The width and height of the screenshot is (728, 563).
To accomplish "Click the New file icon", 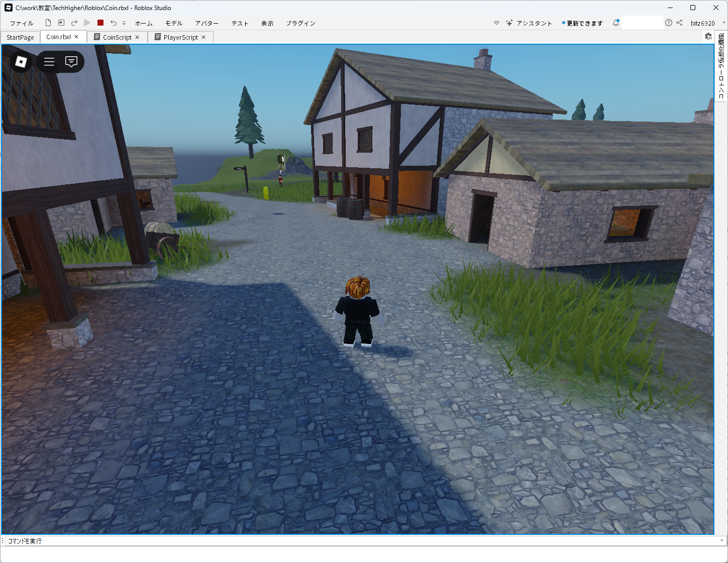I will [48, 23].
